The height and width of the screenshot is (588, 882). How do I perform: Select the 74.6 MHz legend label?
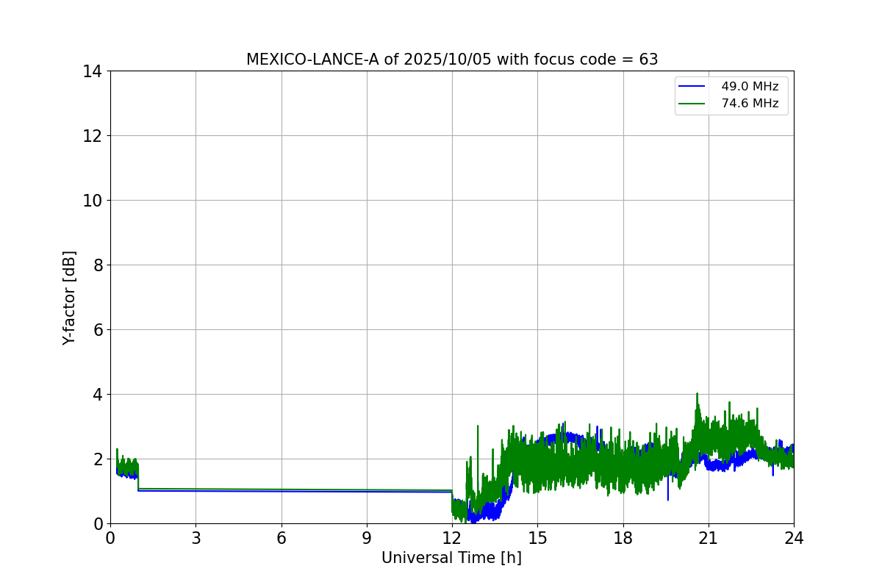pyautogui.click(x=750, y=104)
